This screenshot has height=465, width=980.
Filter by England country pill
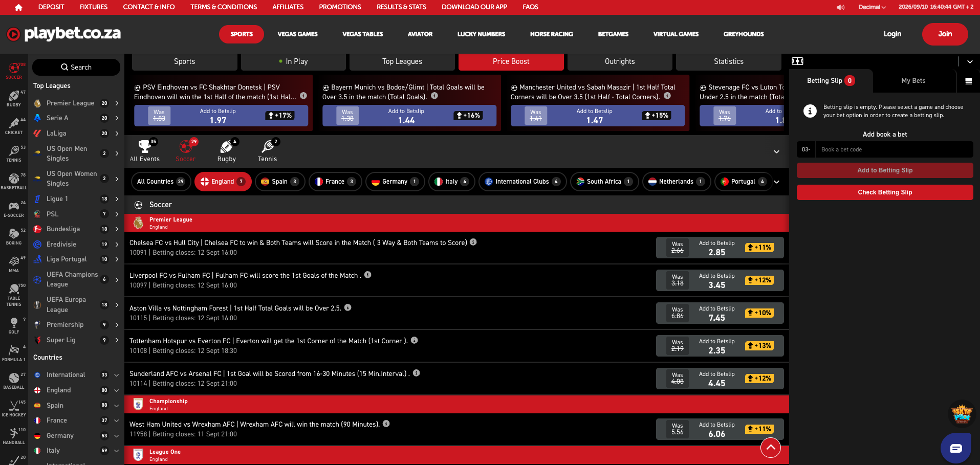click(223, 182)
